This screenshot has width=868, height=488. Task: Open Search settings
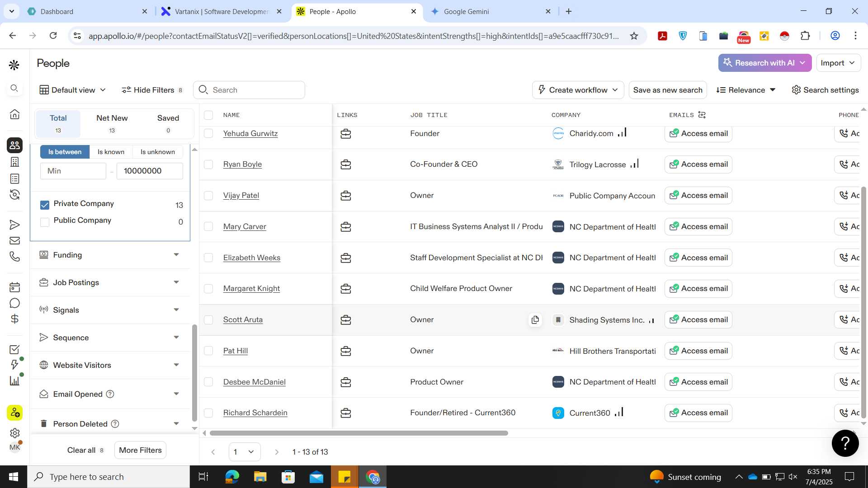click(x=825, y=90)
